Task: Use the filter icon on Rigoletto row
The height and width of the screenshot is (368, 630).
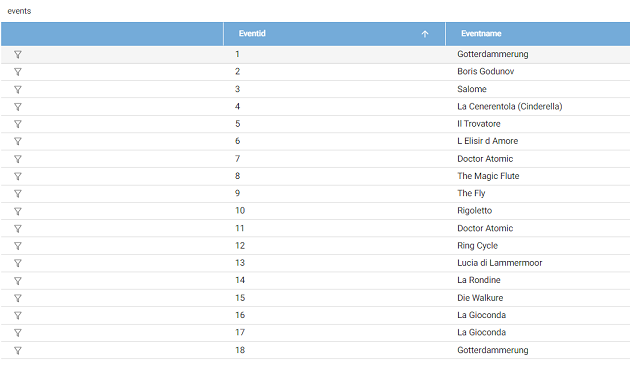Action: tap(18, 211)
